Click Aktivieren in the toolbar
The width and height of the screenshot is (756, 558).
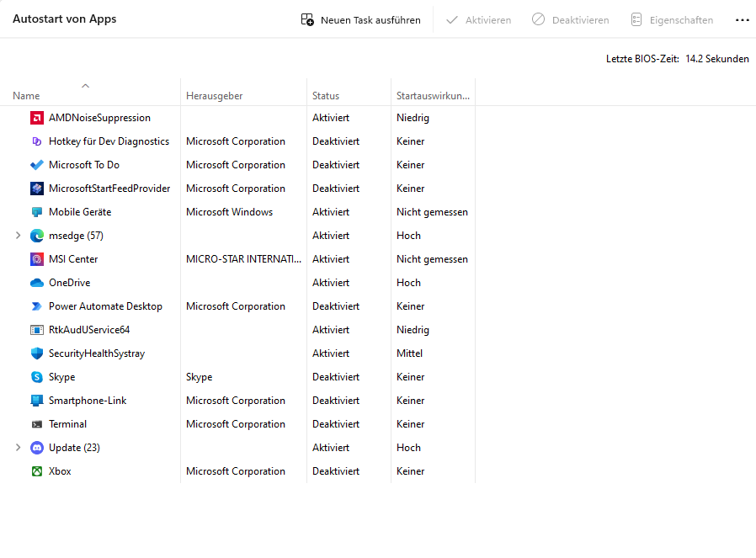pos(478,19)
